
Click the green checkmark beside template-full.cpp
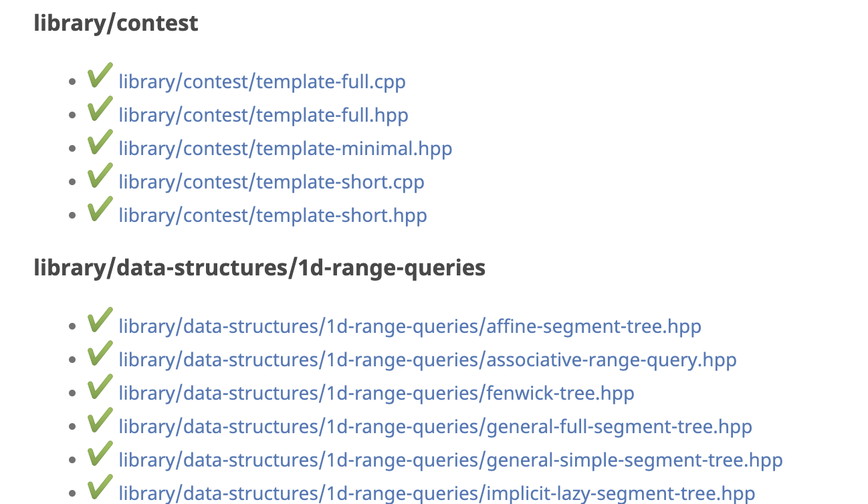coord(99,78)
